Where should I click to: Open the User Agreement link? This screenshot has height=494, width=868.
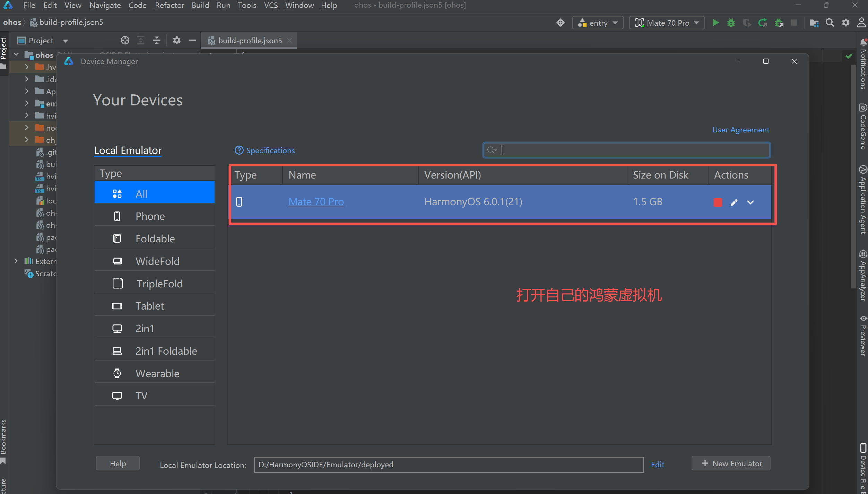coord(740,130)
